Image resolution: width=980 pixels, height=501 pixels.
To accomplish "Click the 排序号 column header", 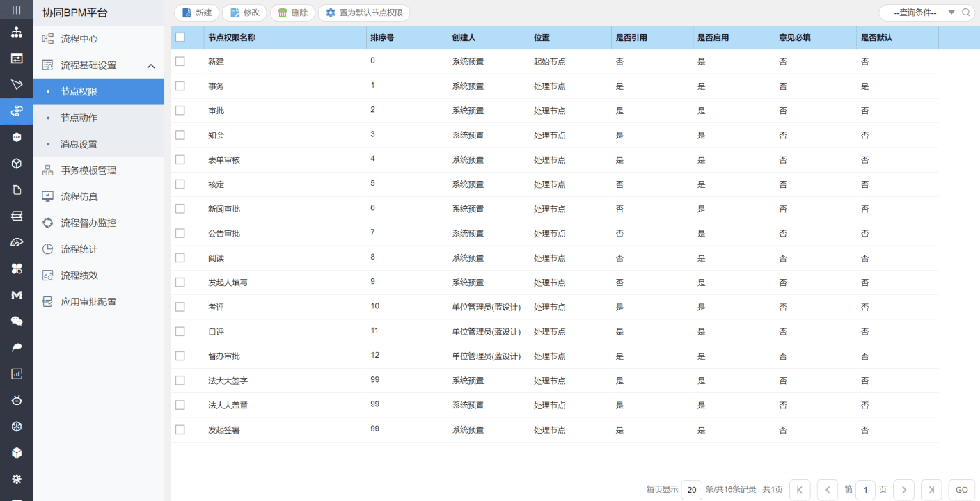I will tap(382, 38).
